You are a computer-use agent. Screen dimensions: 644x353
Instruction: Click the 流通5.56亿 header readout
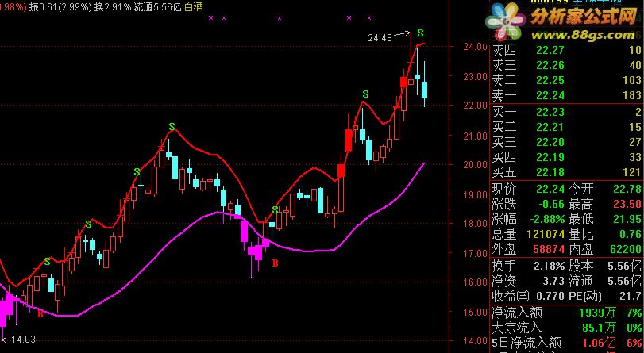click(x=157, y=7)
